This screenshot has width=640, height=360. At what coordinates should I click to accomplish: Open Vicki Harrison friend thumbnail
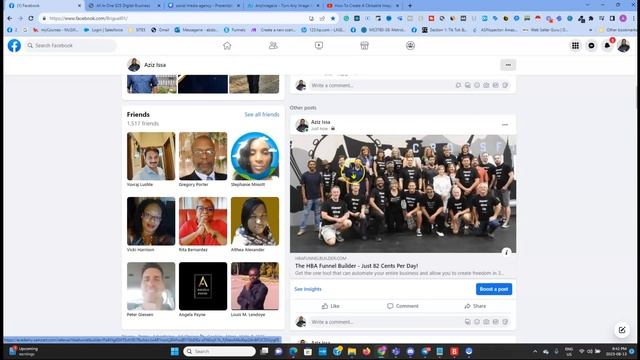(151, 221)
